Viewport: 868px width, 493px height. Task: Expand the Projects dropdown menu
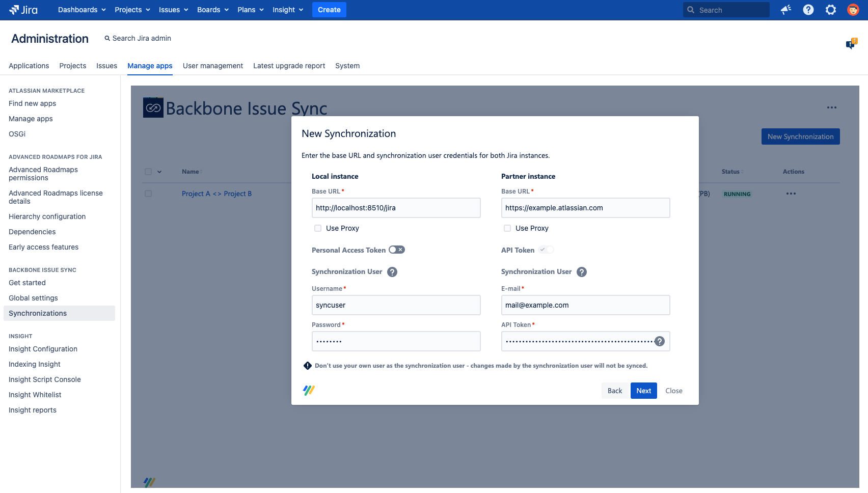point(132,10)
